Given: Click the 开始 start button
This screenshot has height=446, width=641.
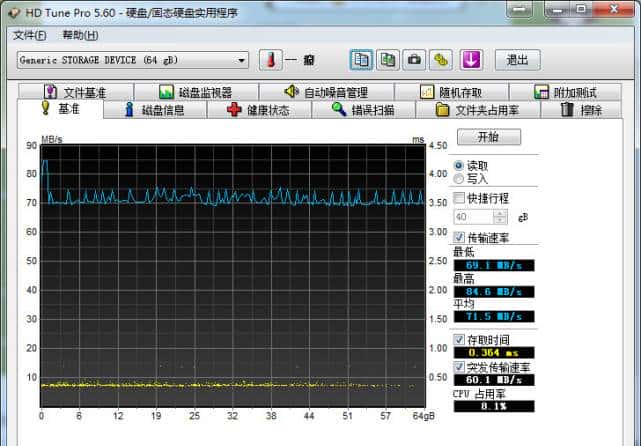Looking at the screenshot, I should (489, 137).
